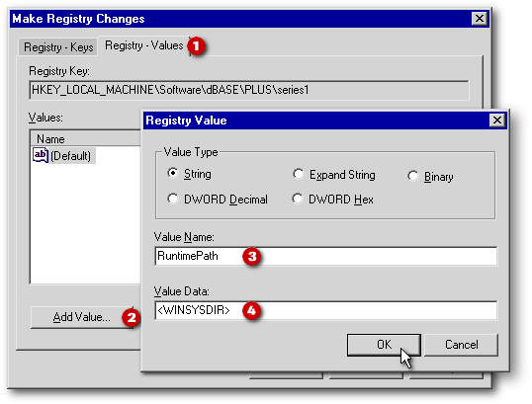Close the Registry Value dialog window
This screenshot has width=532, height=404.
point(497,121)
